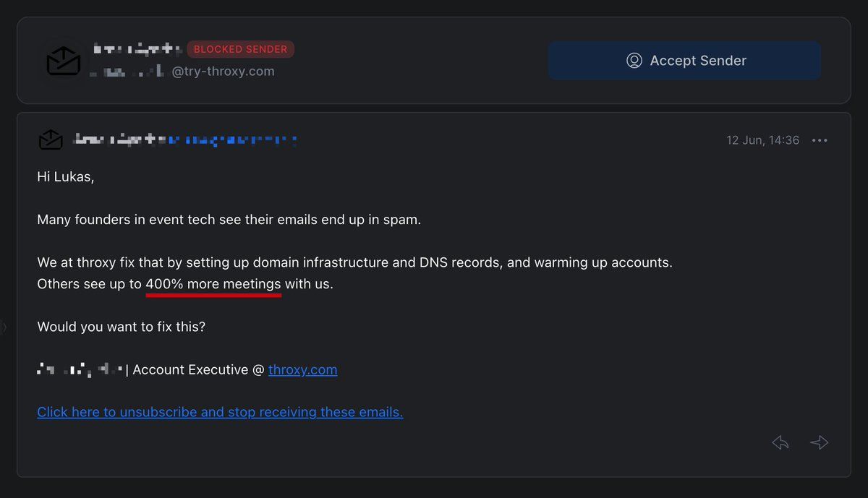
Task: Click the red BLOCKED SENDER badge
Action: point(240,49)
